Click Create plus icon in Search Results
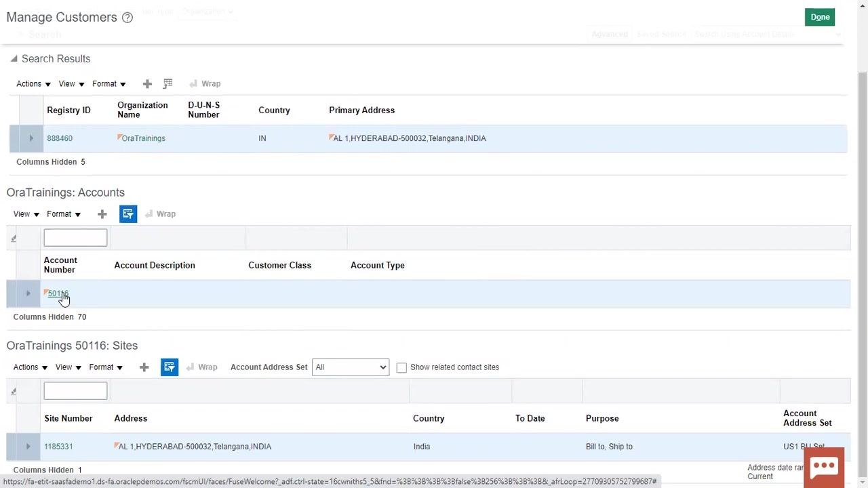This screenshot has height=488, width=868. (147, 83)
